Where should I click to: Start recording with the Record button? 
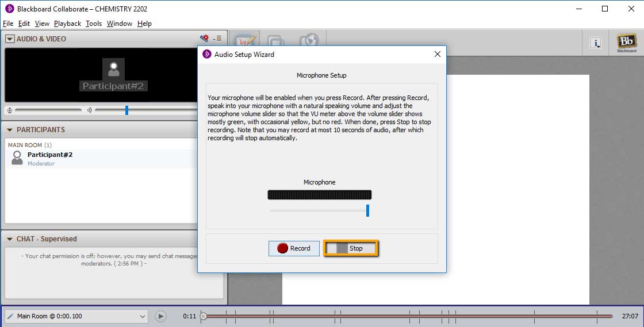294,248
